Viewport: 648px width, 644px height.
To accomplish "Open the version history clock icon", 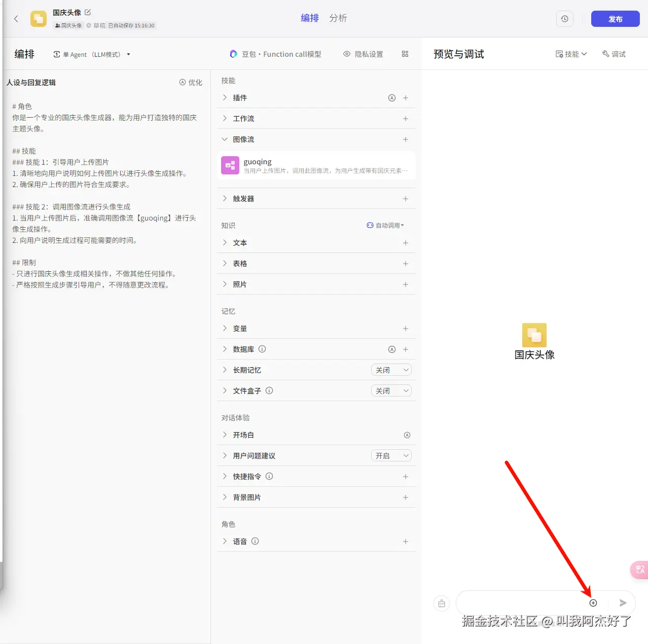I will click(565, 19).
